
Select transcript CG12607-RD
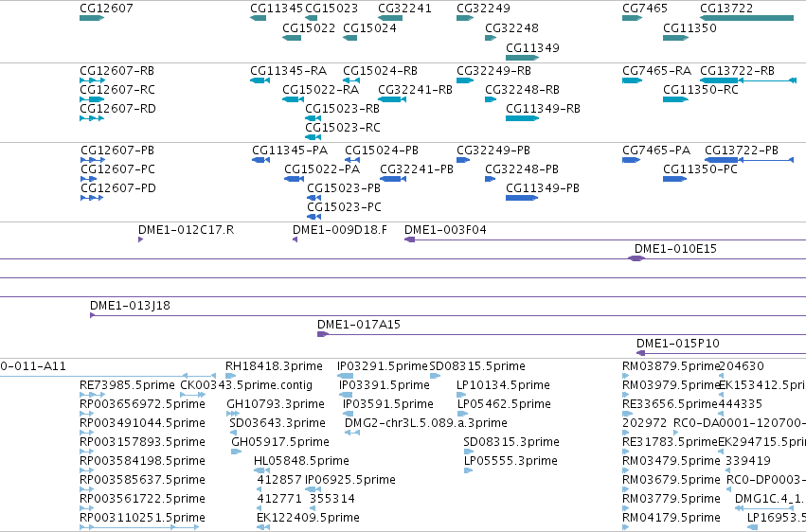click(117, 108)
